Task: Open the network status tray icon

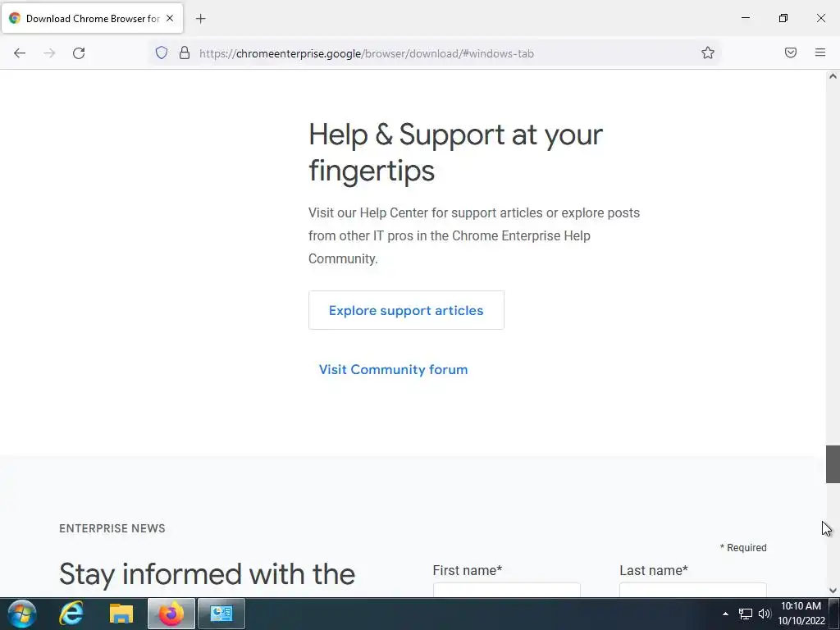Action: click(x=745, y=614)
